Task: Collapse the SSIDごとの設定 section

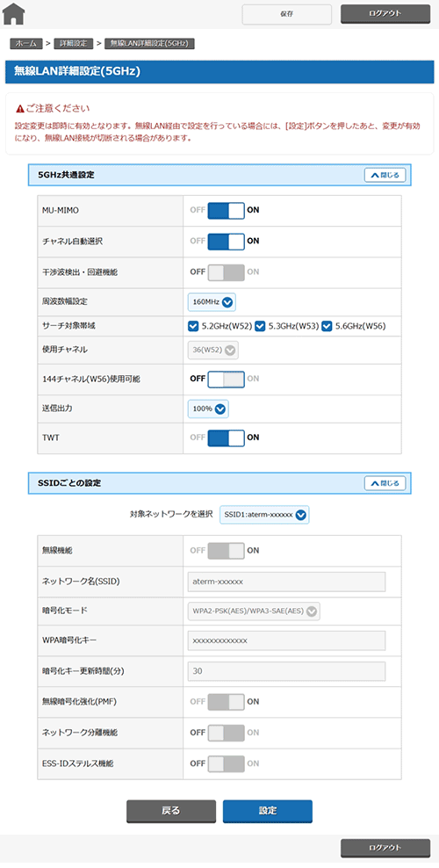Action: pyautogui.click(x=385, y=482)
